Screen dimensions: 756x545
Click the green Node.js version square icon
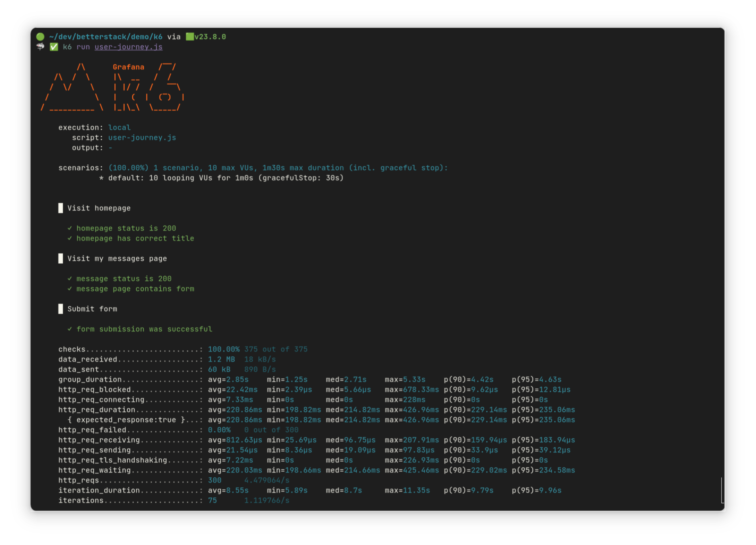click(190, 37)
